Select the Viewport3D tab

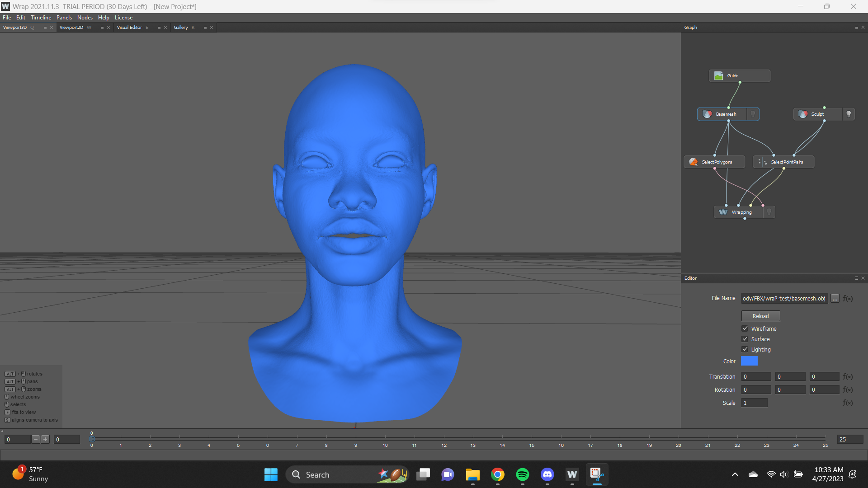pyautogui.click(x=15, y=28)
